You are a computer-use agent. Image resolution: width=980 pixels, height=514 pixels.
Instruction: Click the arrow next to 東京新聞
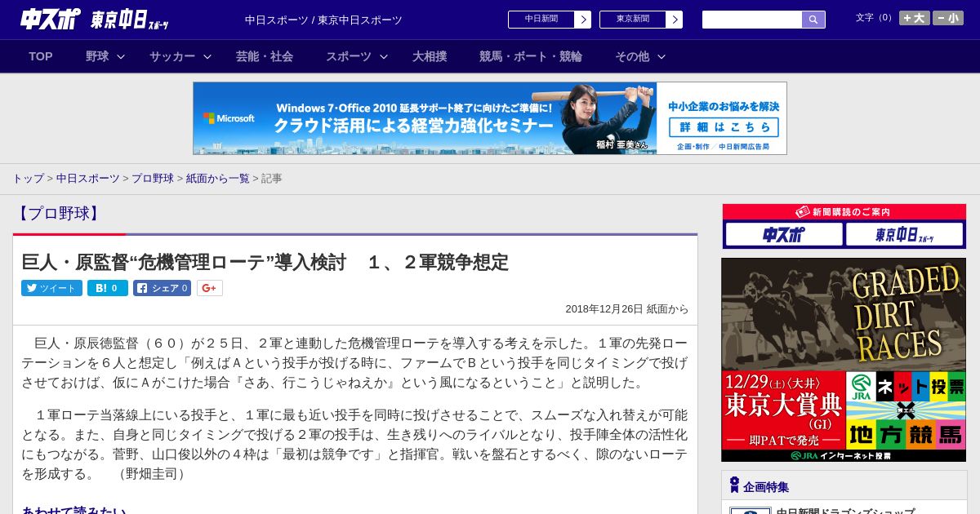click(675, 20)
